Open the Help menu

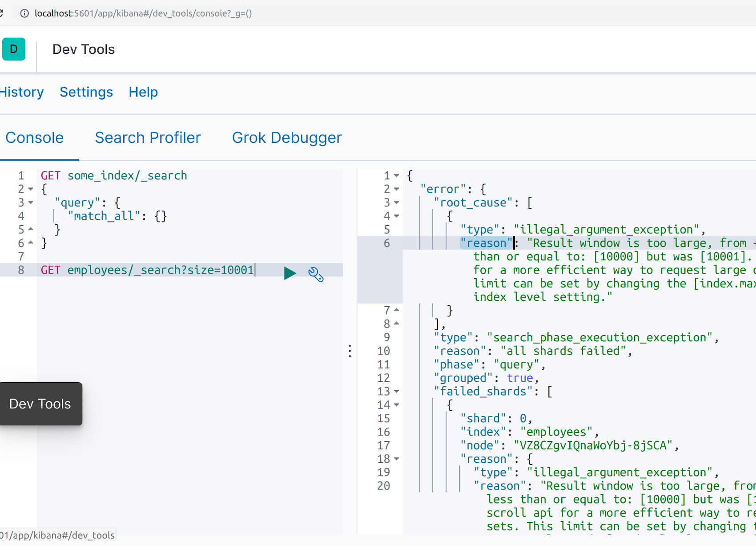(143, 92)
